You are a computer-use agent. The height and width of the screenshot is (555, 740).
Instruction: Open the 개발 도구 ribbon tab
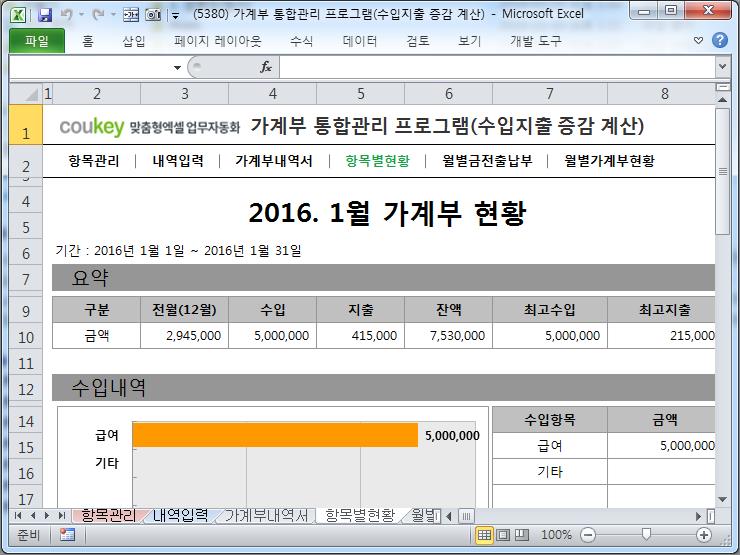[536, 41]
